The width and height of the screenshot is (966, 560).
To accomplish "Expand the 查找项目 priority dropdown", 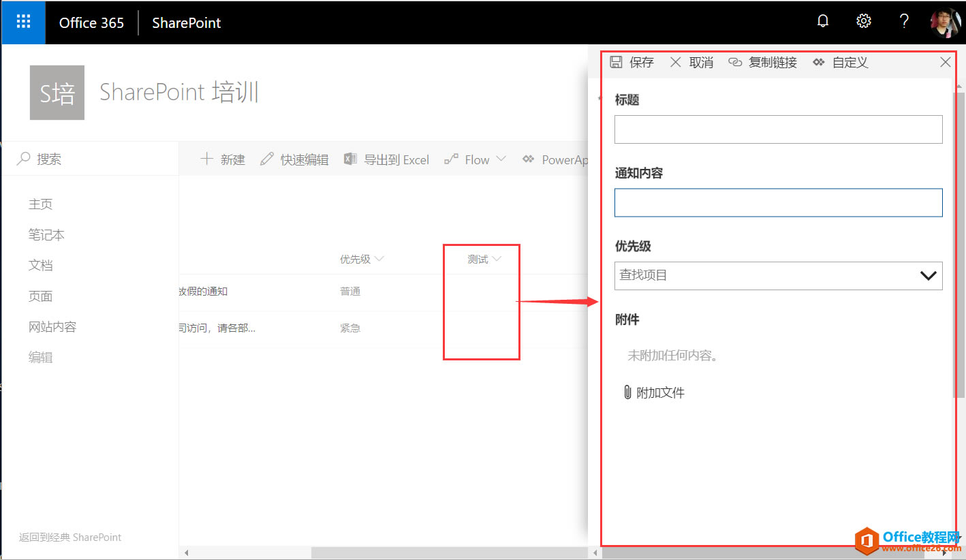I will 928,276.
